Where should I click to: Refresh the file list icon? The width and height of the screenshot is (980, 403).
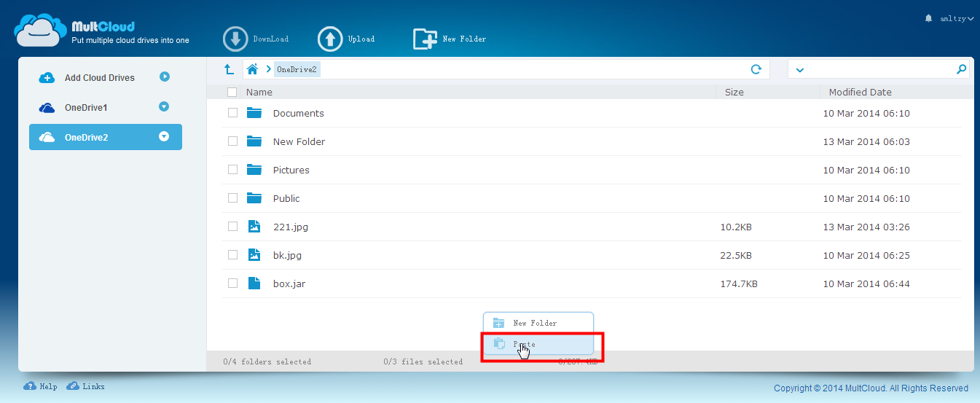click(756, 69)
